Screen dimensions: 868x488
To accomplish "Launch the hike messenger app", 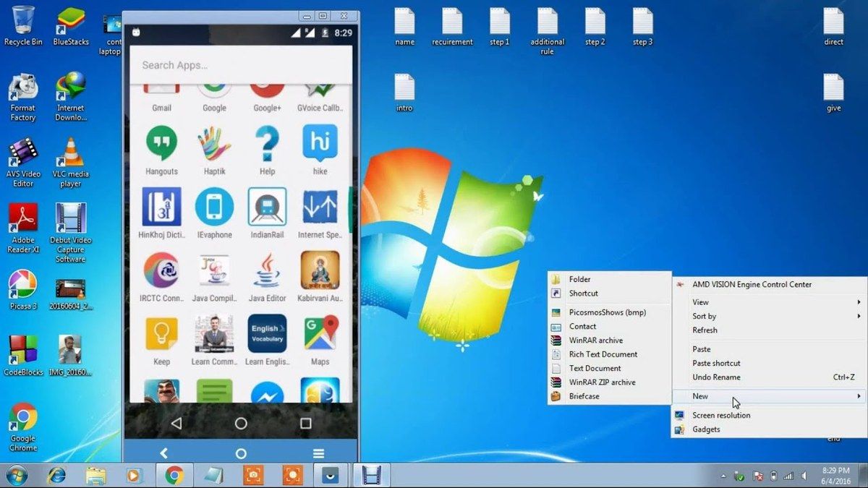I will pyautogui.click(x=320, y=150).
